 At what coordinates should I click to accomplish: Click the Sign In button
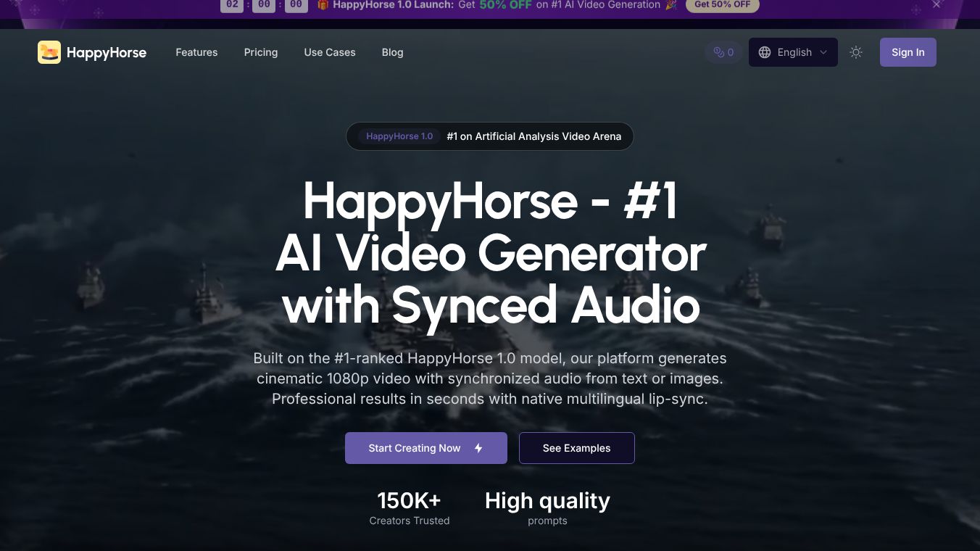click(x=908, y=52)
